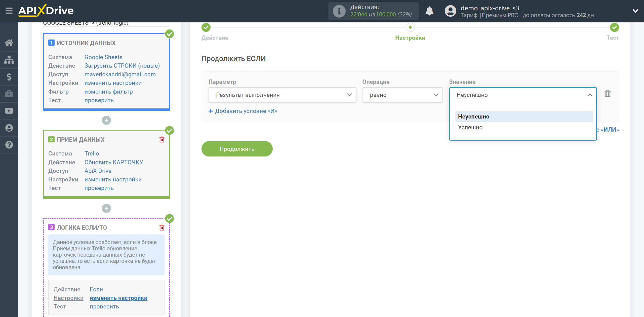
Task: Delete the Logic IF/THEN block
Action: 162,228
